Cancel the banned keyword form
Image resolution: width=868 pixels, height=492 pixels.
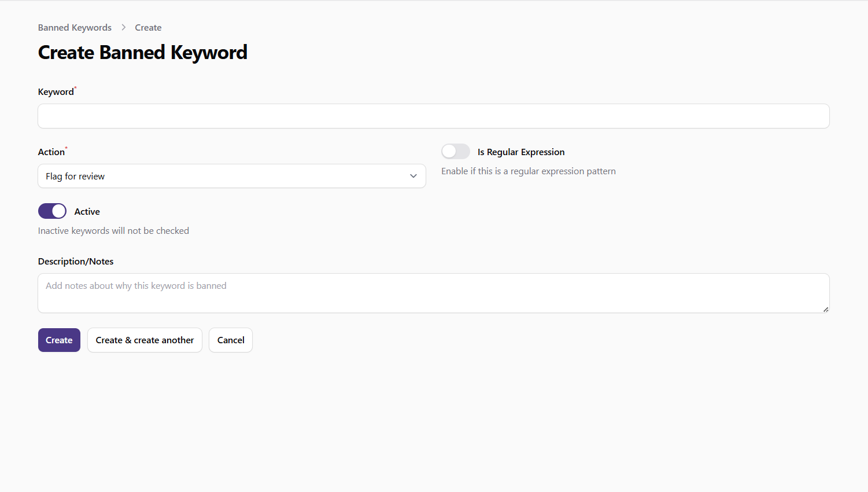coord(230,340)
